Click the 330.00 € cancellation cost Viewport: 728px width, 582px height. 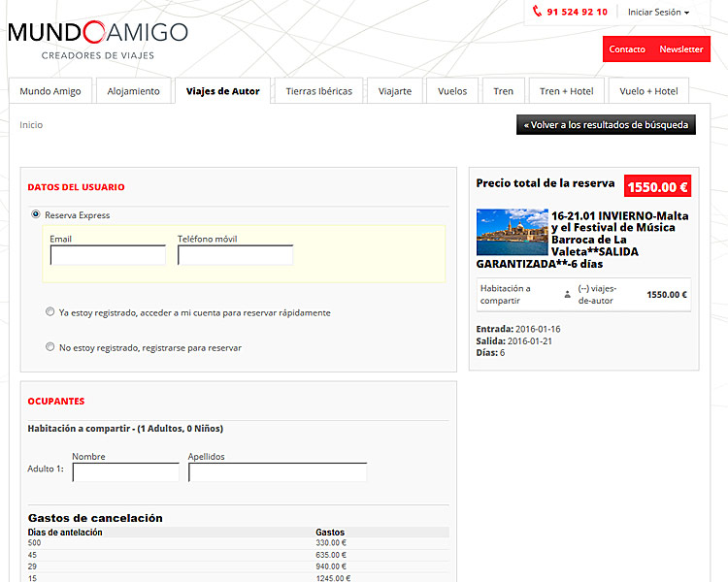331,542
